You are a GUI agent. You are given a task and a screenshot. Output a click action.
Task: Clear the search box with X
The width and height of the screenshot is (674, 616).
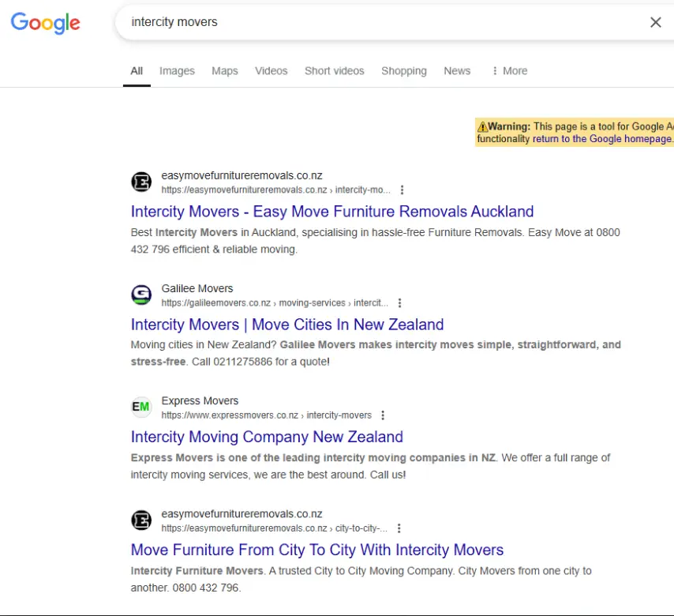656,22
